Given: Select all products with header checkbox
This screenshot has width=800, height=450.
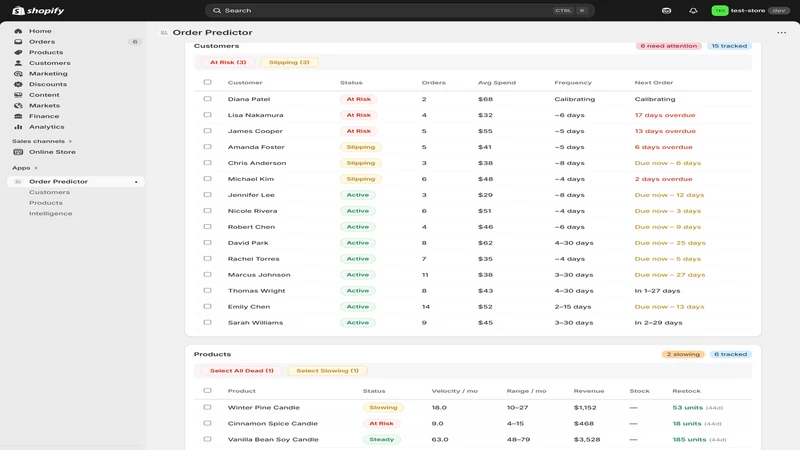Looking at the screenshot, I should pyautogui.click(x=207, y=391).
